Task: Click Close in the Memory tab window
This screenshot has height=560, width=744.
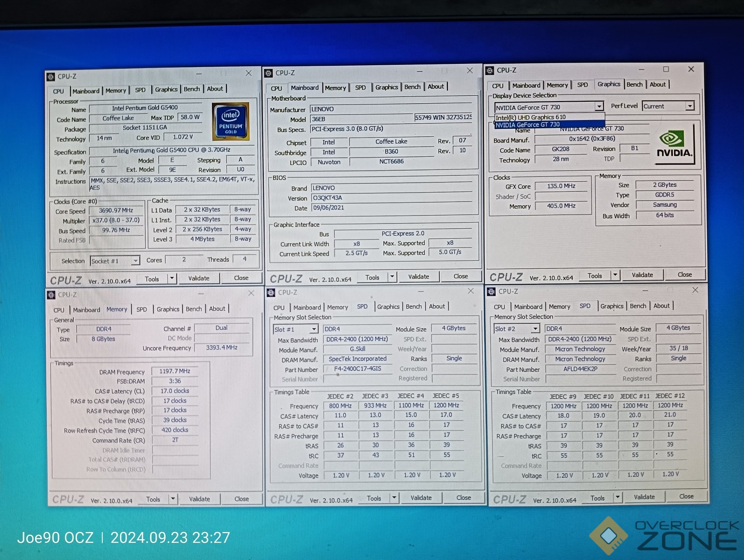Action: tap(242, 499)
